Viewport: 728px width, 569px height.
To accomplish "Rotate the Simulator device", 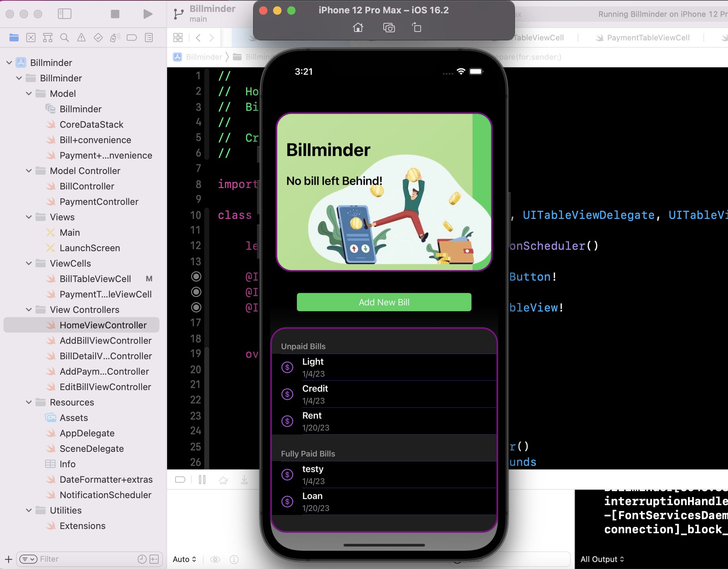I will [417, 27].
